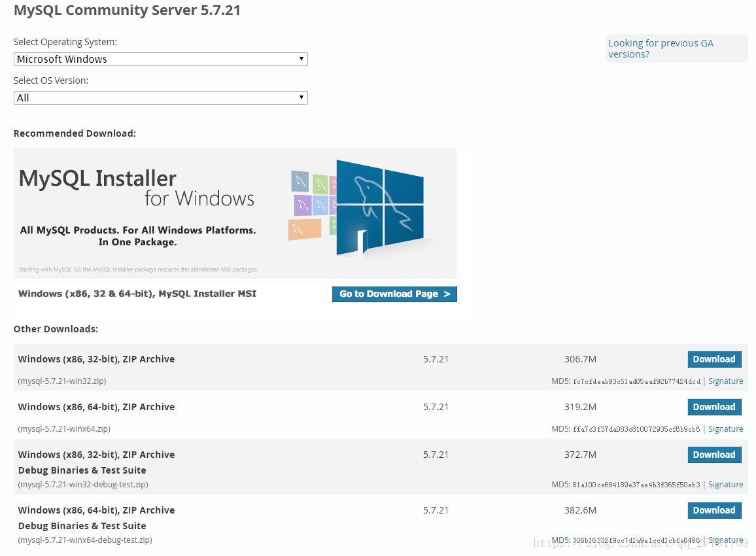The height and width of the screenshot is (556, 756).
Task: Click the purple product tile in the banner
Action: 303,205
